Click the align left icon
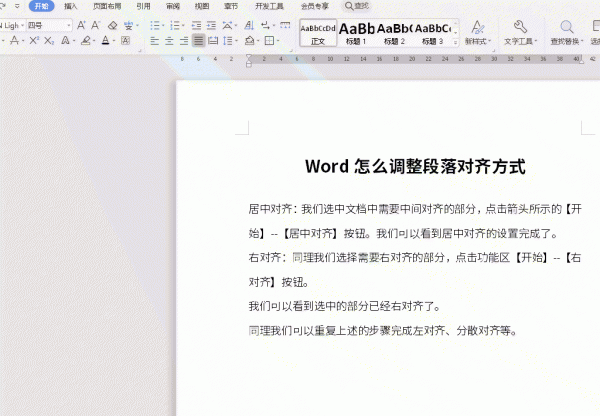The width and height of the screenshot is (600, 416). [155, 41]
